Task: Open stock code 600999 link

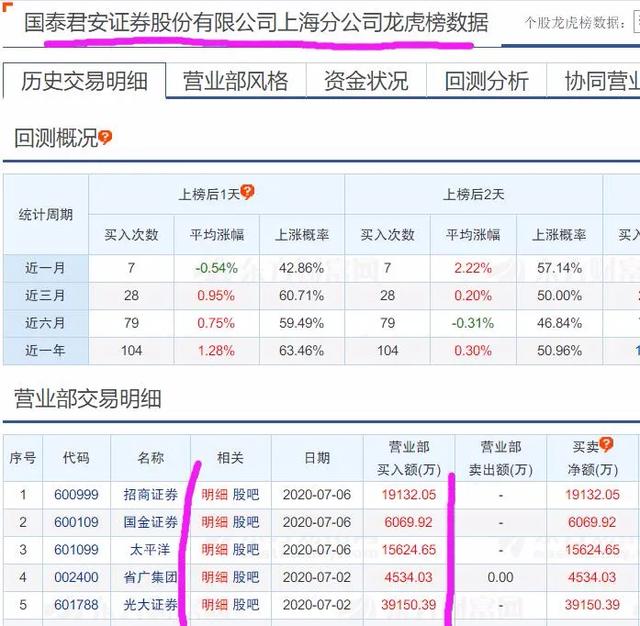Action: tap(76, 495)
